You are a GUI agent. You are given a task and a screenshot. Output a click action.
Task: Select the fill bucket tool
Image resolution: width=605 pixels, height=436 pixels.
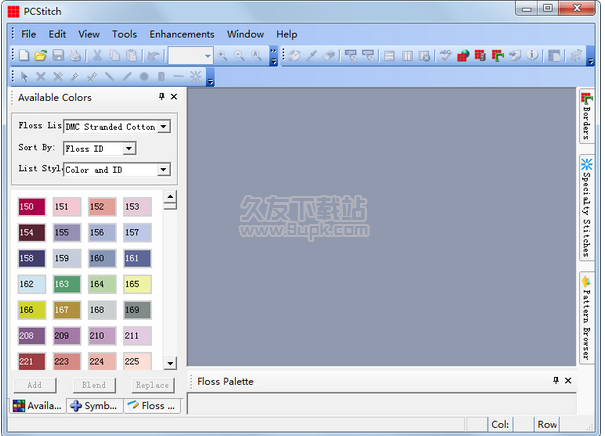[x=294, y=56]
